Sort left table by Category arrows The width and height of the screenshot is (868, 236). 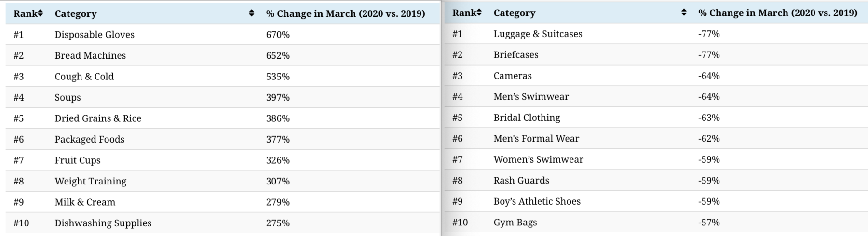251,13
